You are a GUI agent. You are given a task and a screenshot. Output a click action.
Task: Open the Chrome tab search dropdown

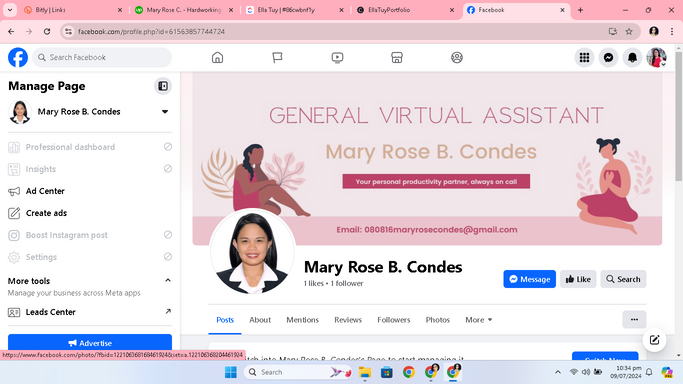[10, 10]
